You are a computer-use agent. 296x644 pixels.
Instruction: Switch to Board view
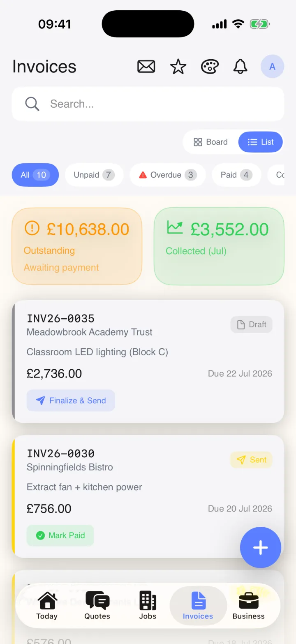[x=210, y=142]
